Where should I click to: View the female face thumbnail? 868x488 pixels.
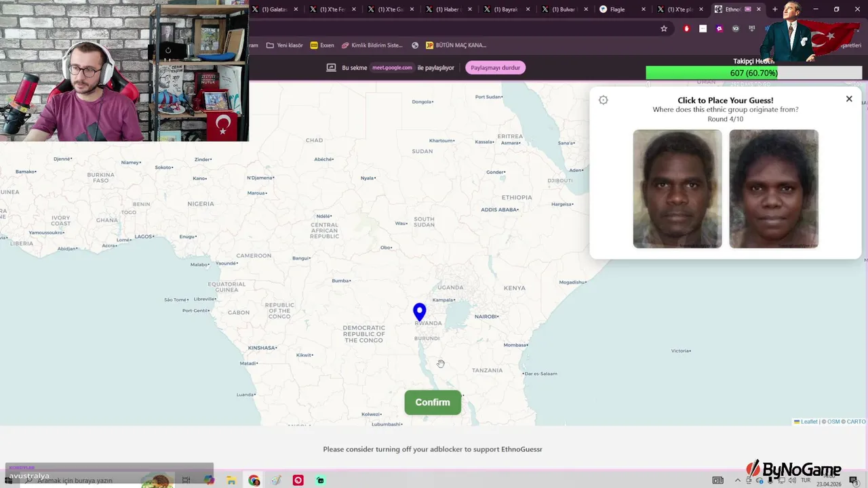pos(774,189)
